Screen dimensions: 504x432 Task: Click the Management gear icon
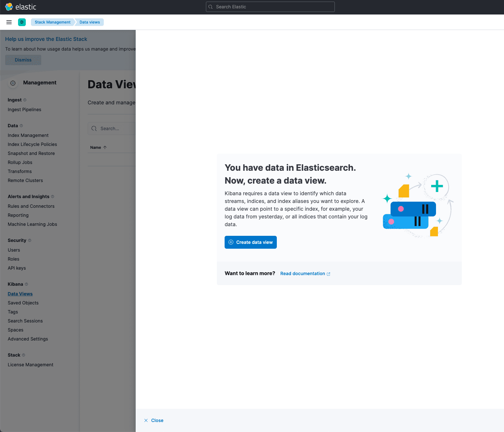(13, 83)
